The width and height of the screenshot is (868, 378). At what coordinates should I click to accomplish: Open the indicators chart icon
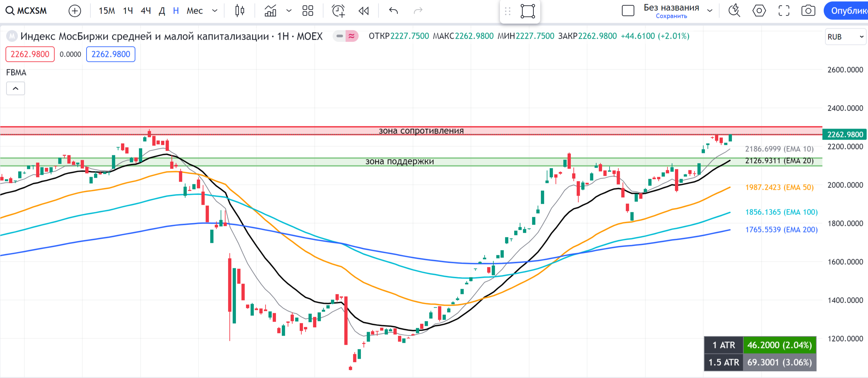pos(270,11)
